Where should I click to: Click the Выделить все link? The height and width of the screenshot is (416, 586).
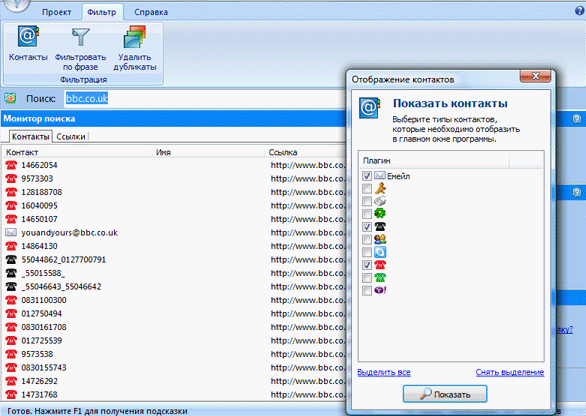click(x=384, y=372)
